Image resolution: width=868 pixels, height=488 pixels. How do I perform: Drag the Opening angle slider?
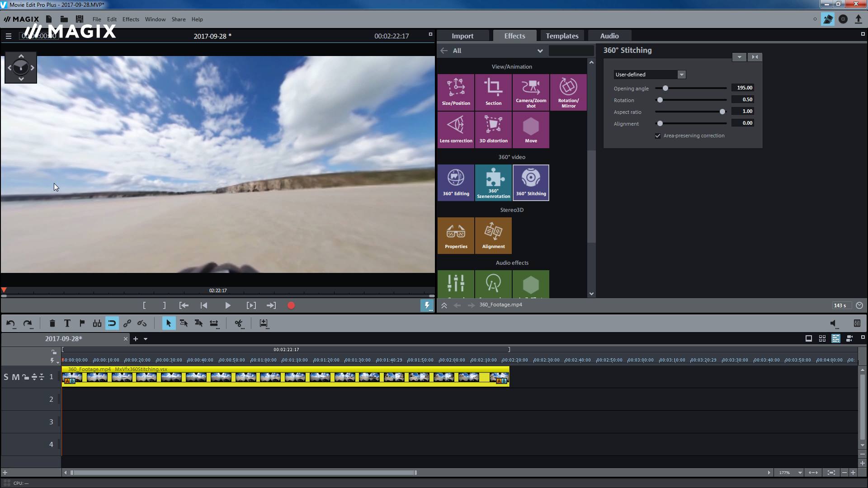click(665, 88)
